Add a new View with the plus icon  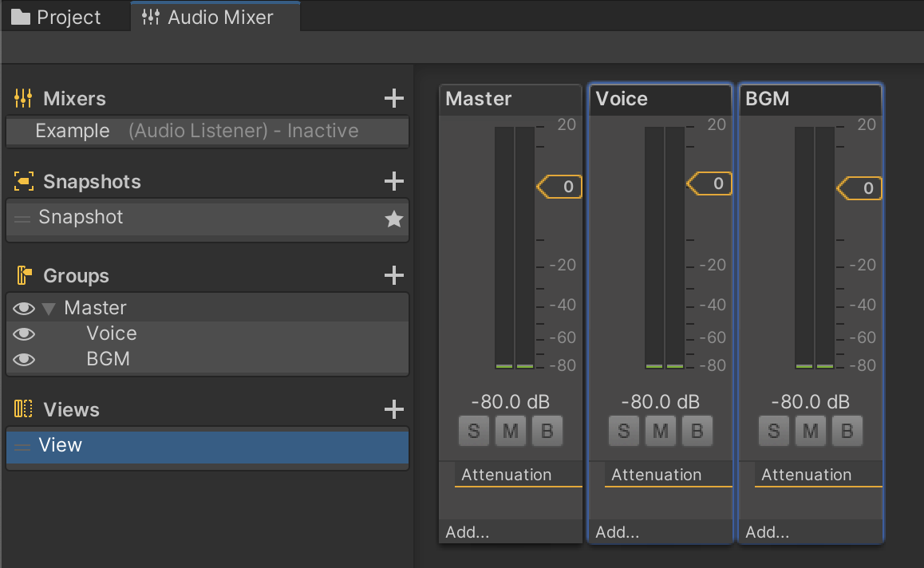(x=393, y=409)
